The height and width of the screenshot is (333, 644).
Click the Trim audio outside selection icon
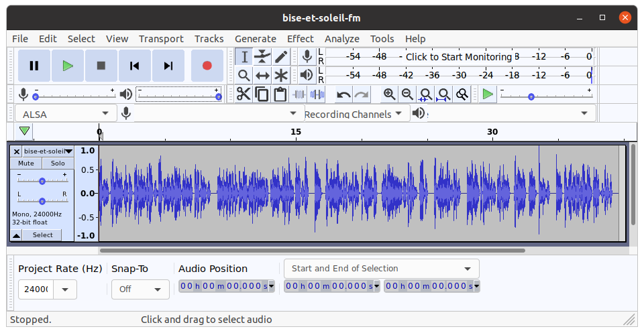[299, 94]
